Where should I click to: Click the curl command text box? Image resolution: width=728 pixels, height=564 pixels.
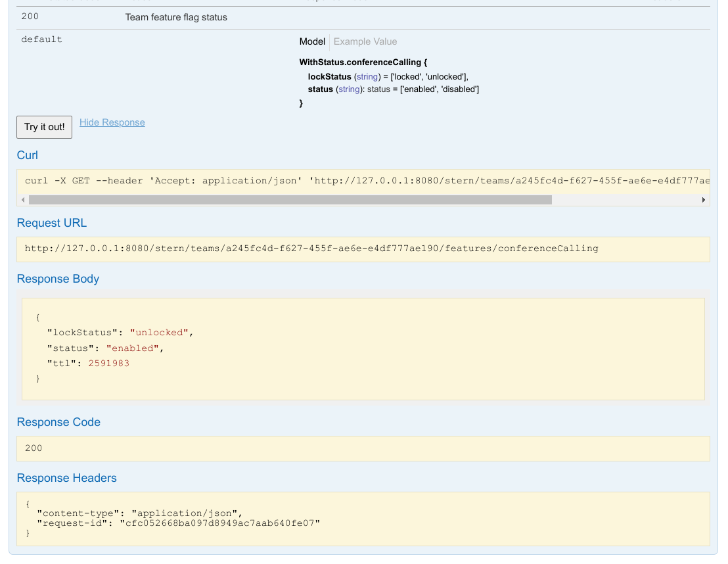363,181
